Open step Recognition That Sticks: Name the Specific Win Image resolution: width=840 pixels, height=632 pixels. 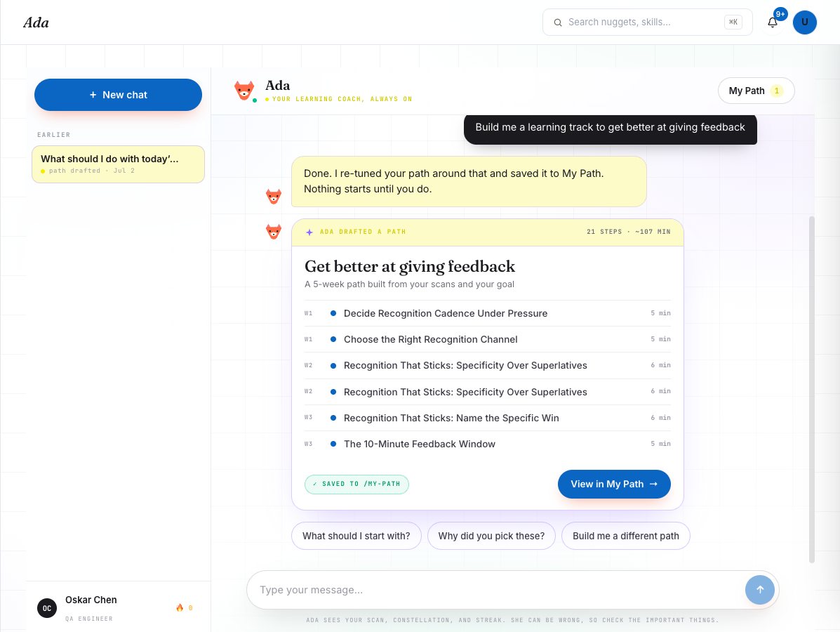(488, 418)
